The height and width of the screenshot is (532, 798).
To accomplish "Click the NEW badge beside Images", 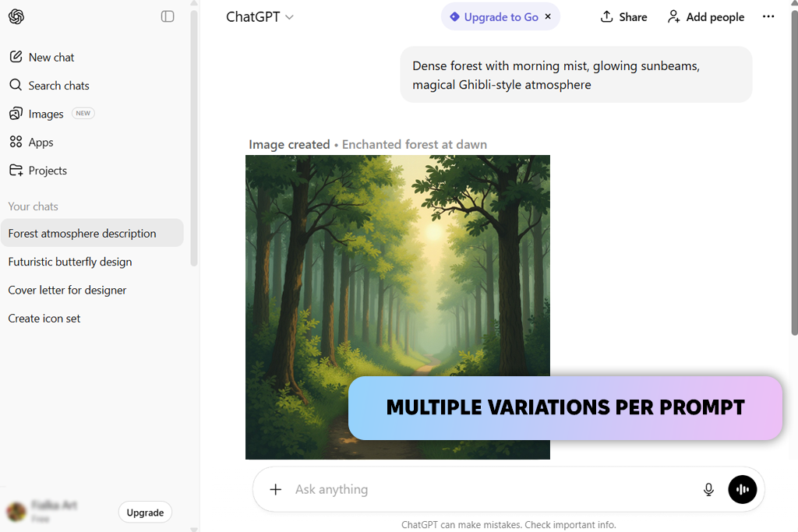I will point(83,114).
